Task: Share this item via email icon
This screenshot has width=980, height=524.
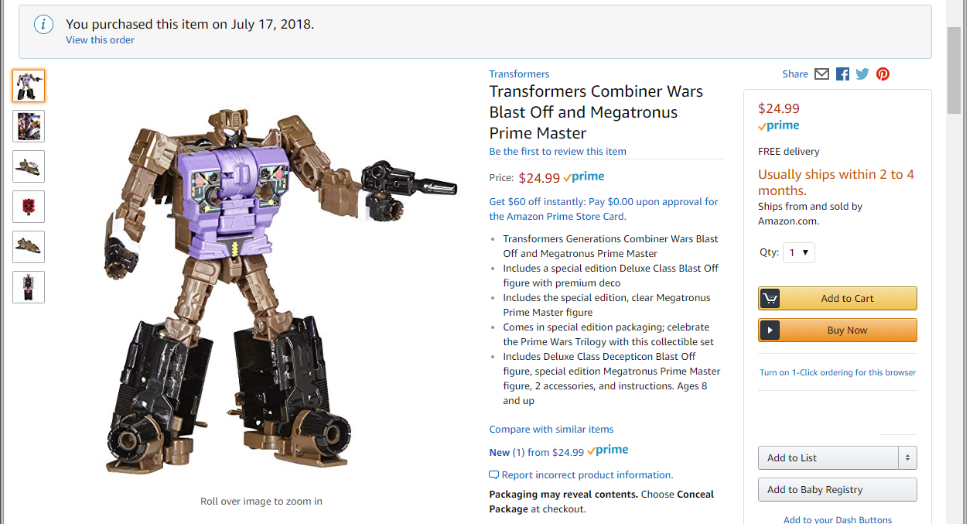Action: [x=821, y=74]
